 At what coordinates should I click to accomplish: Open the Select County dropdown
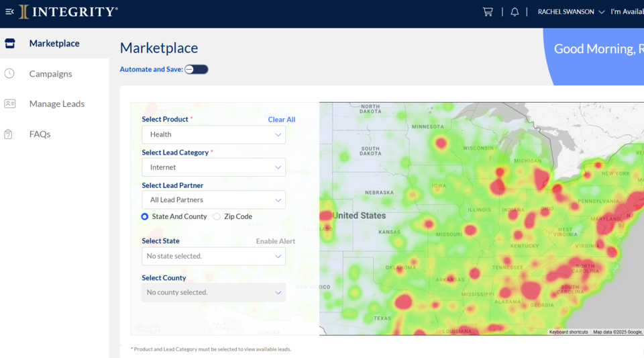pyautogui.click(x=213, y=292)
